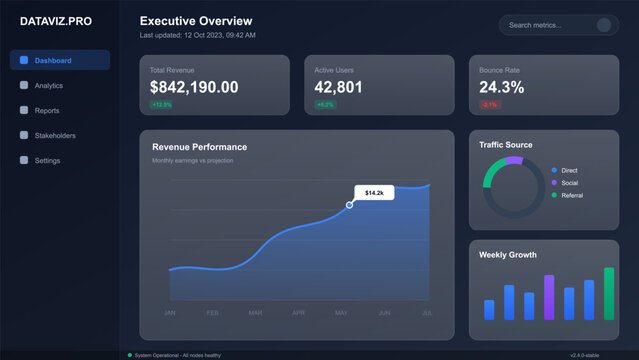Open the Settings page

coord(60,160)
